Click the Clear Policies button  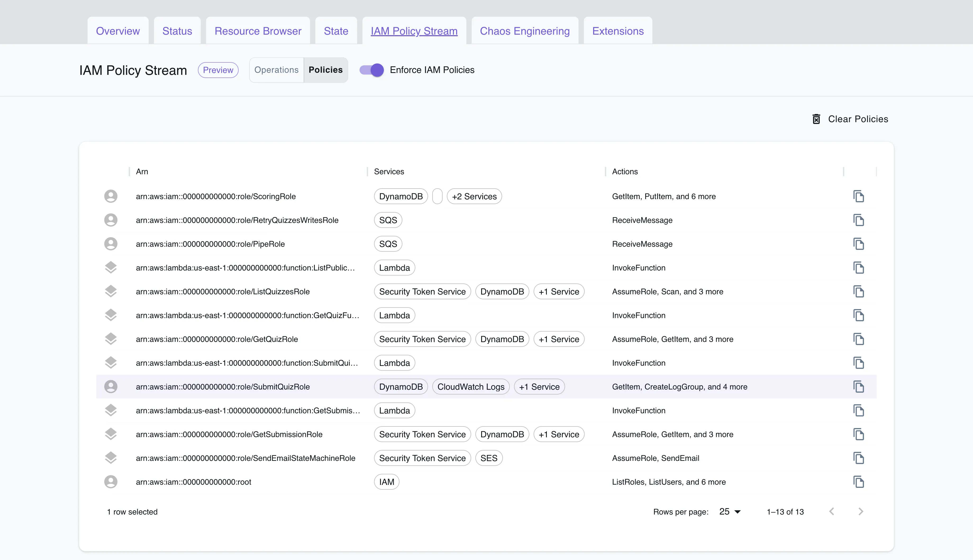[x=858, y=119]
